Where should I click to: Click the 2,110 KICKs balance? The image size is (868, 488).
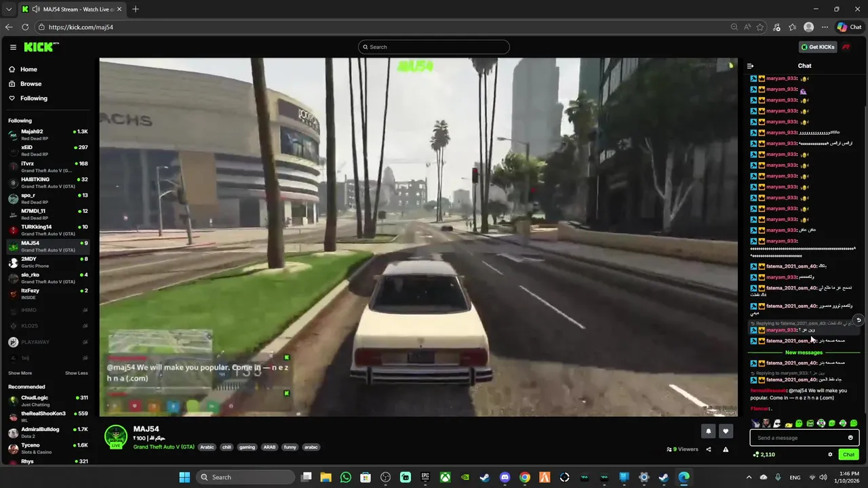[764, 454]
